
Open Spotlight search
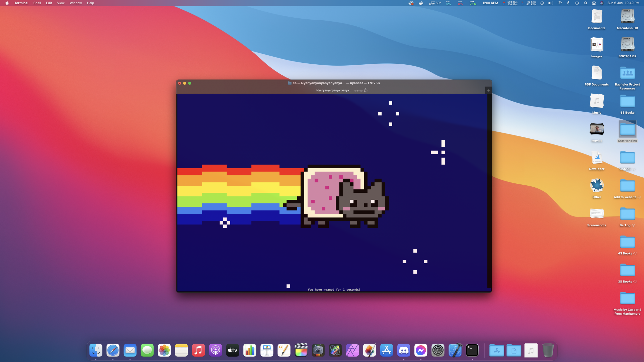[x=586, y=3]
